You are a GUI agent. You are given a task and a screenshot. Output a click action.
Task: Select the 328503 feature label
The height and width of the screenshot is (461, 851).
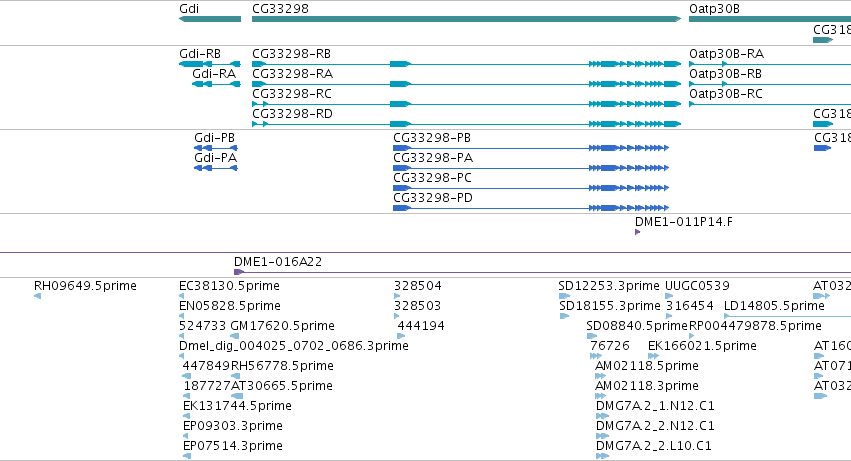click(417, 306)
